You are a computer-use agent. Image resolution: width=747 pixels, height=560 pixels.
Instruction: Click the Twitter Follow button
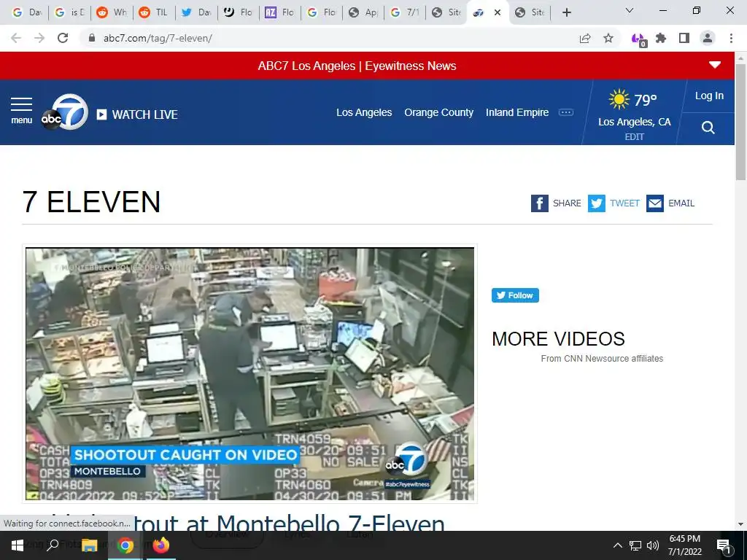pyautogui.click(x=515, y=295)
